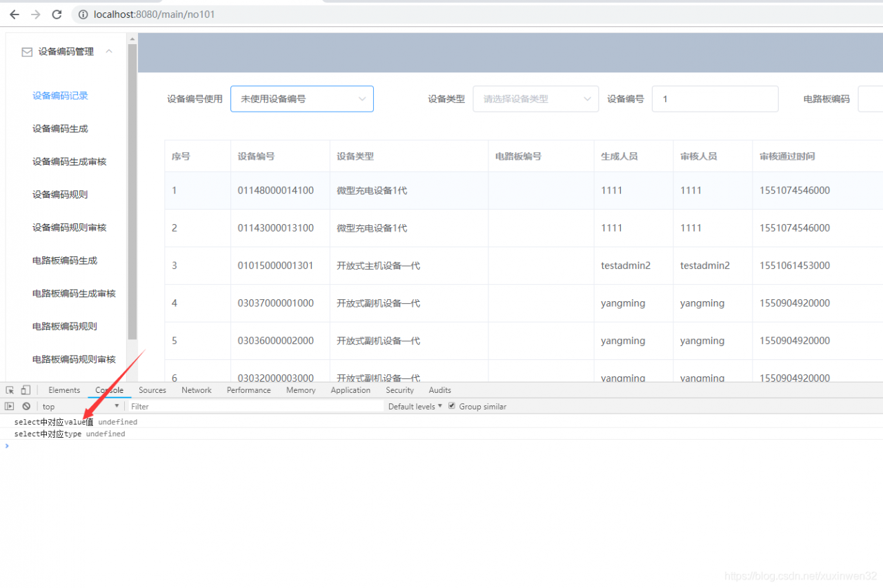This screenshot has height=588, width=883.
Task: Switch to the Sources DevTools tab
Action: pos(152,390)
